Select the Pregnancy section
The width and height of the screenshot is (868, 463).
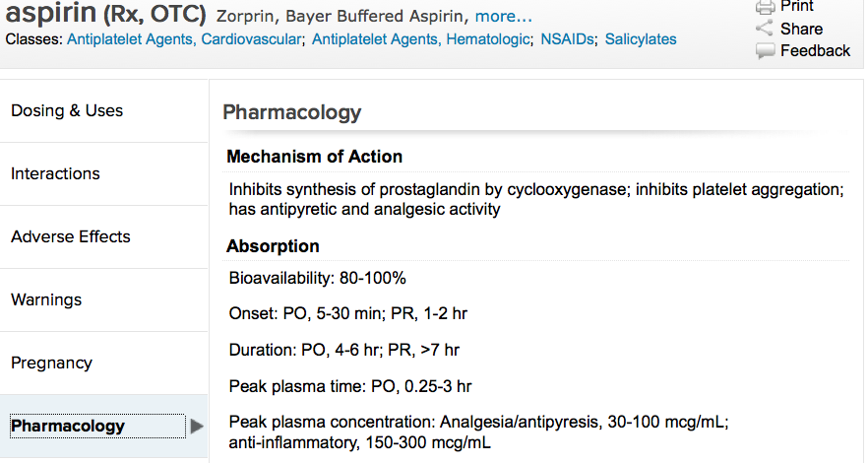pyautogui.click(x=51, y=363)
